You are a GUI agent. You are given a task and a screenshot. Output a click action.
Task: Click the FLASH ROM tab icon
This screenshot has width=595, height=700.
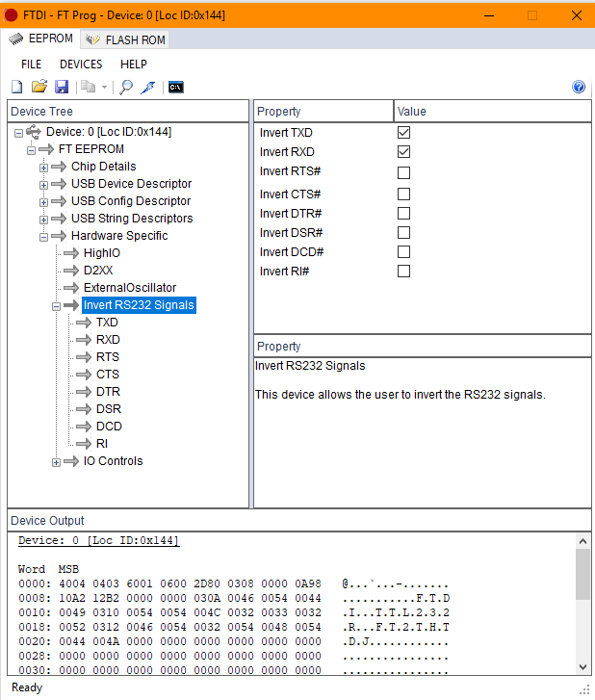tap(92, 39)
